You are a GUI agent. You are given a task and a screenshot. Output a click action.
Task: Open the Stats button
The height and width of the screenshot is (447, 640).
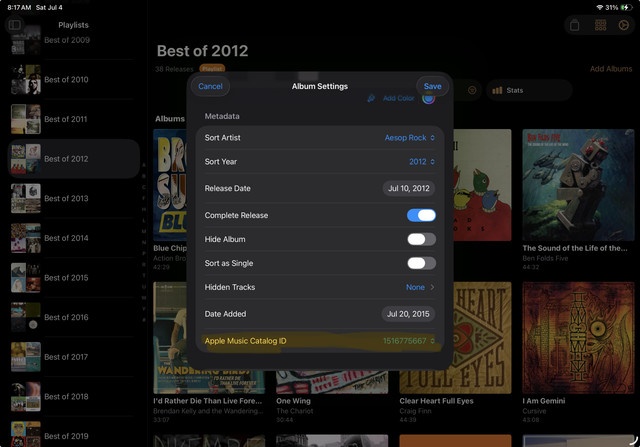click(529, 90)
